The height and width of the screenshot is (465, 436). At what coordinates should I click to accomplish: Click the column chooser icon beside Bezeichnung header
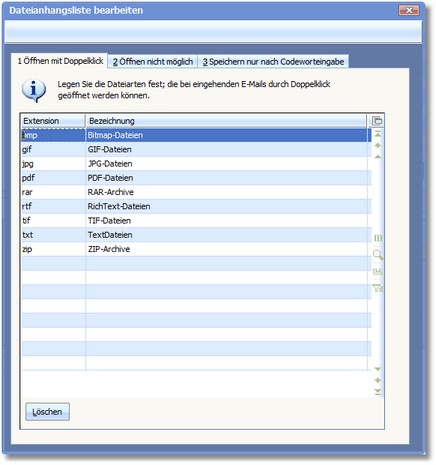click(377, 121)
